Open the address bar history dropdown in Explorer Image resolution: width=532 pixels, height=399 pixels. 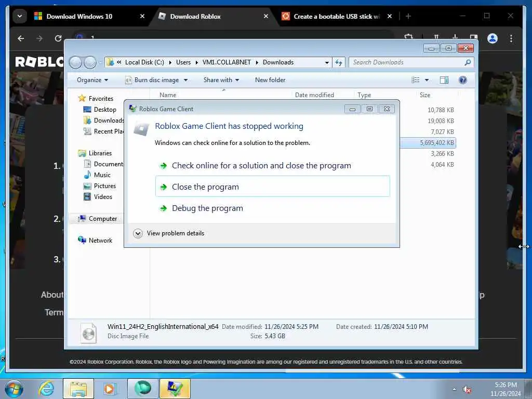(x=327, y=62)
